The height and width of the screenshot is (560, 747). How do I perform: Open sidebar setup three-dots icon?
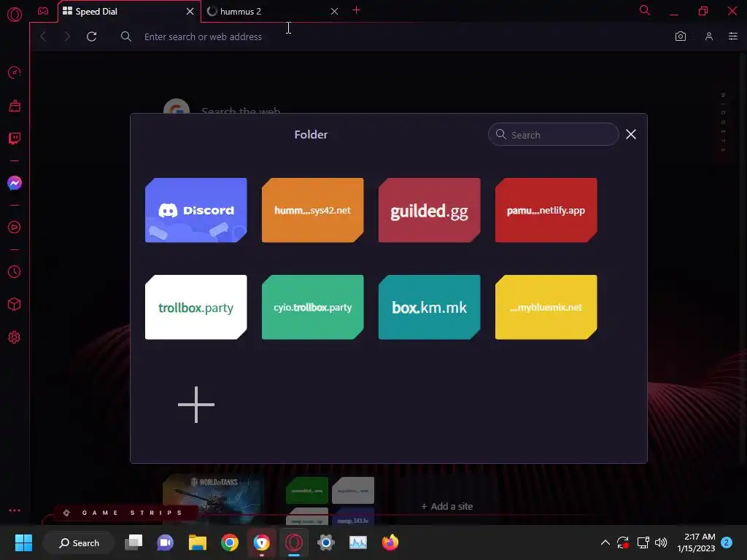[15, 510]
